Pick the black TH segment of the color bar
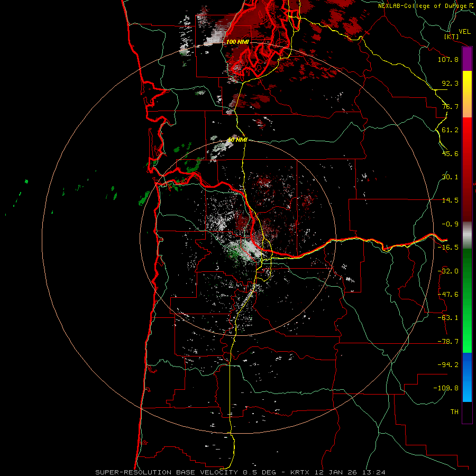 pos(467,413)
